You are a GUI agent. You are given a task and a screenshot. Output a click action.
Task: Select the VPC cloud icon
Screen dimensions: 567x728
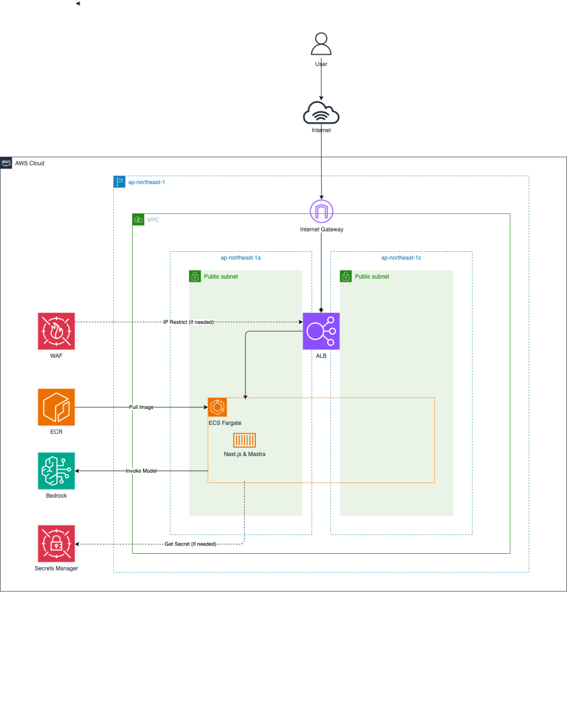tap(138, 219)
